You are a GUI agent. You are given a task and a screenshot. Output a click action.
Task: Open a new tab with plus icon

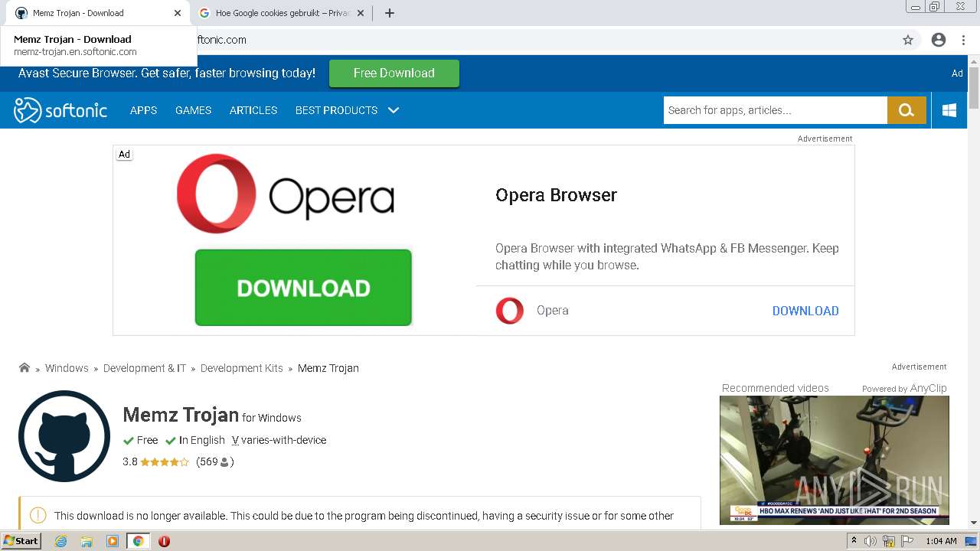pyautogui.click(x=389, y=13)
